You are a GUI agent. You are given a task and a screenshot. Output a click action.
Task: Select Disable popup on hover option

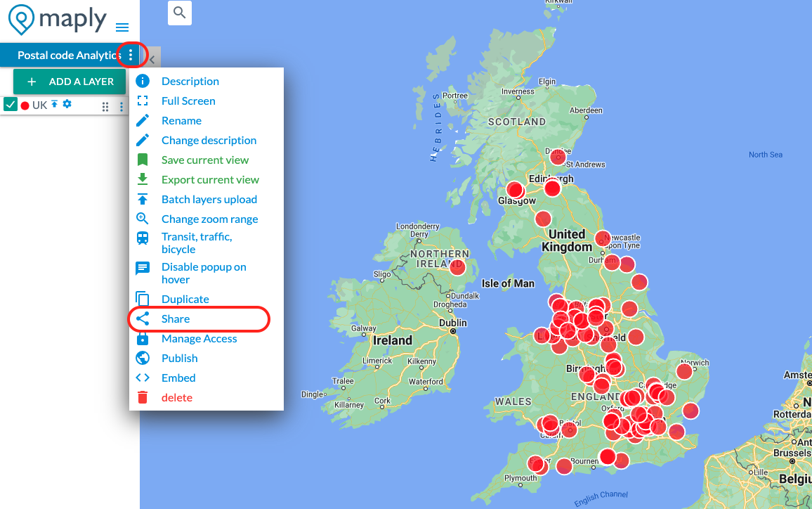tap(204, 273)
